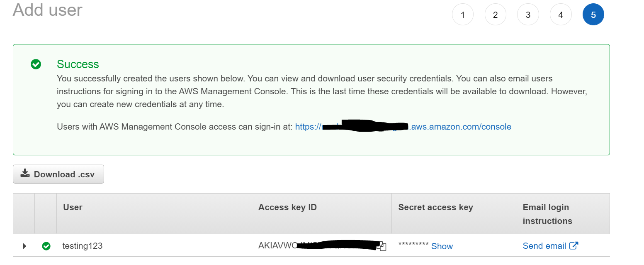Click the green status icon beside testing123
Screen dimensions: 644x265
coord(46,246)
